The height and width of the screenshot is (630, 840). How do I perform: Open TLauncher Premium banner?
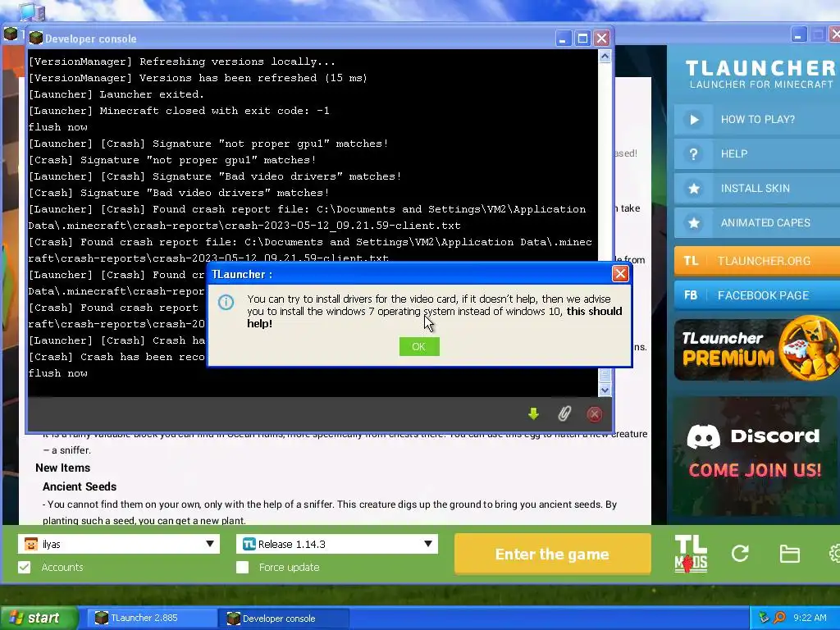point(757,348)
